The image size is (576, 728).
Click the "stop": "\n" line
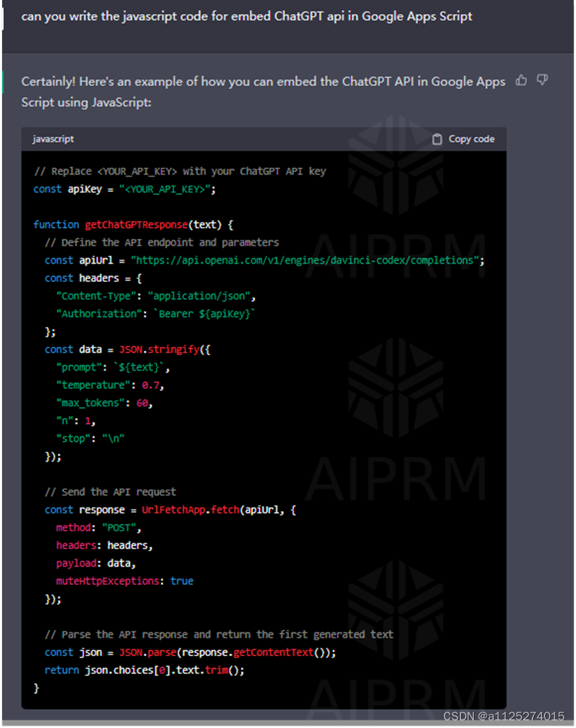pyautogui.click(x=90, y=439)
